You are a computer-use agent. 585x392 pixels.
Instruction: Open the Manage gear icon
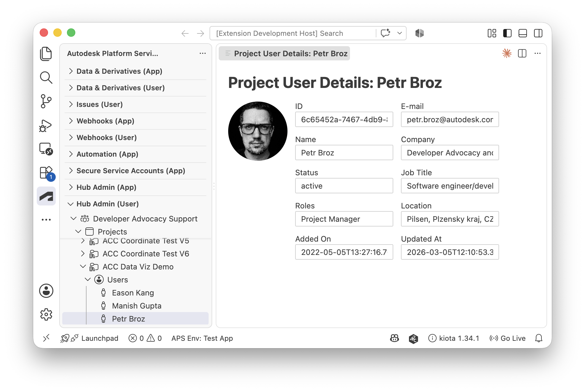click(x=46, y=314)
